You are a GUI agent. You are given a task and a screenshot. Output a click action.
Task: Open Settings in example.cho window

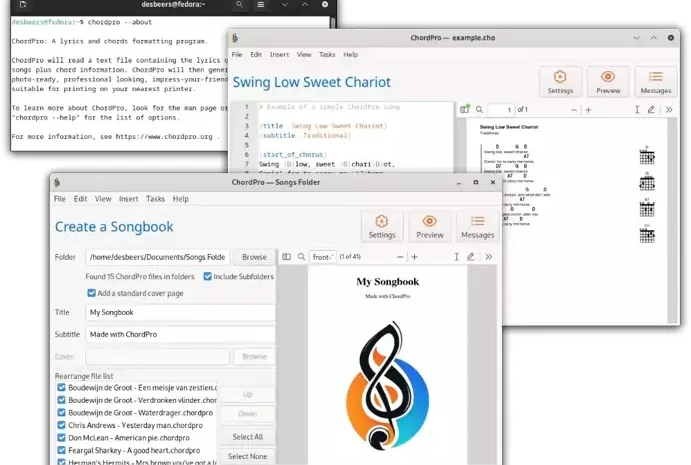[x=560, y=82]
